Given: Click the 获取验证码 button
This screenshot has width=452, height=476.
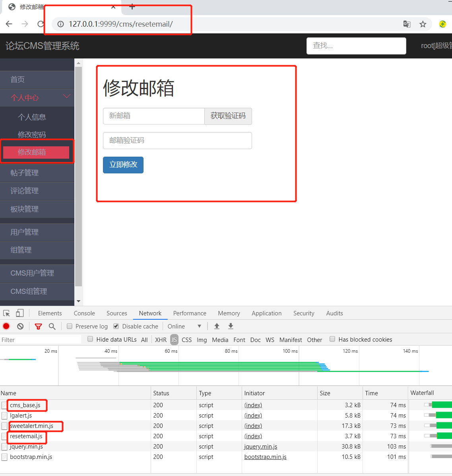Looking at the screenshot, I should click(228, 116).
